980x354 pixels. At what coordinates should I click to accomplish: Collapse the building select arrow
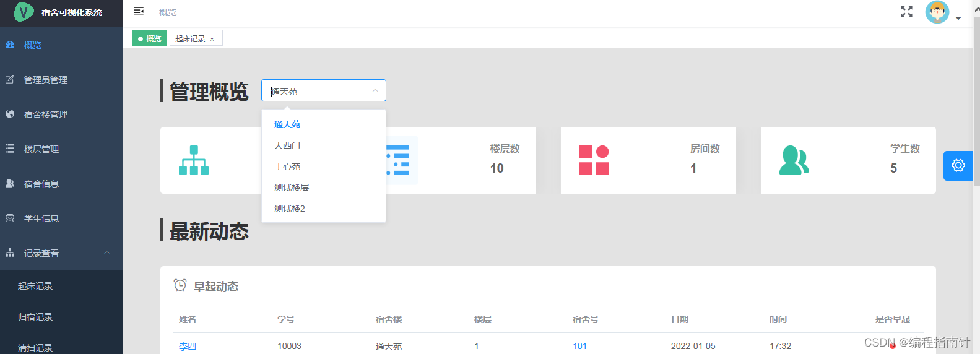(375, 91)
